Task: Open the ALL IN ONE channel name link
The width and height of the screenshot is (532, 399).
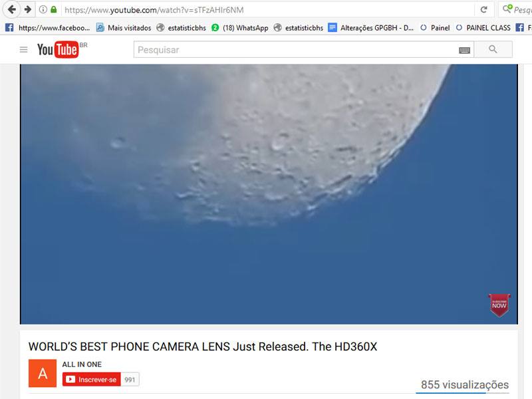Action: coord(82,364)
